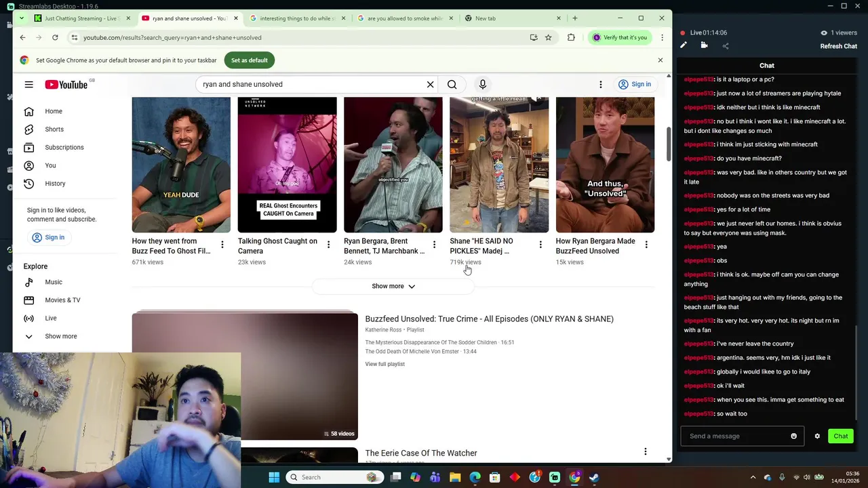The width and height of the screenshot is (868, 488).
Task: Open options for 'How Ryan Bergara Made BuzzFeed Unsolved' short
Action: 646,245
